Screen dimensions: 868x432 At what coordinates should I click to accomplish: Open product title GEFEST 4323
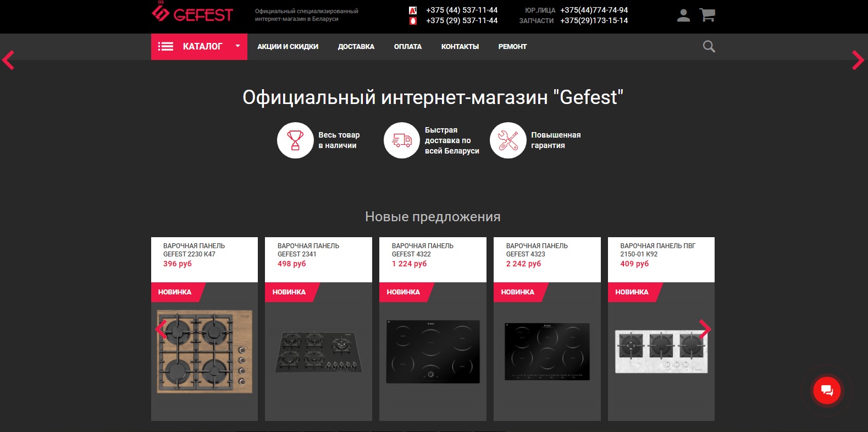click(x=537, y=250)
